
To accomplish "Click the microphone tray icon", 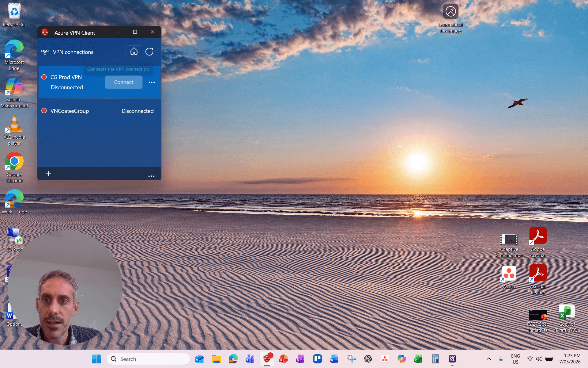I will coord(501,359).
